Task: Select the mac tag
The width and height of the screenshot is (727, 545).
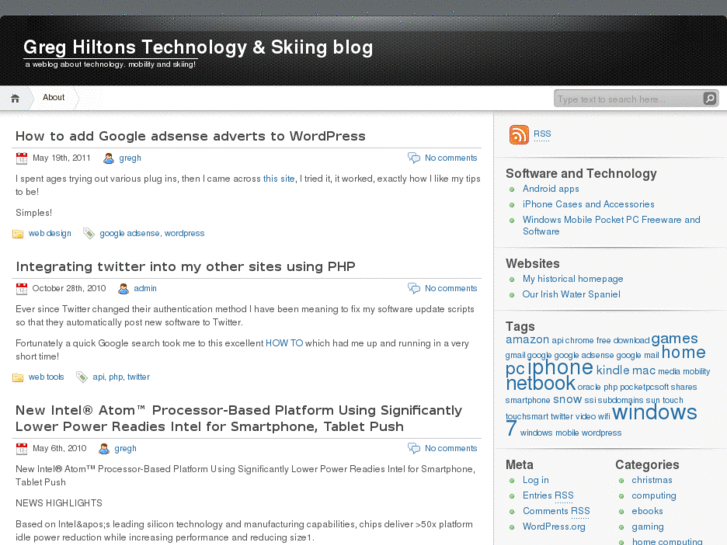Action: pyautogui.click(x=644, y=371)
